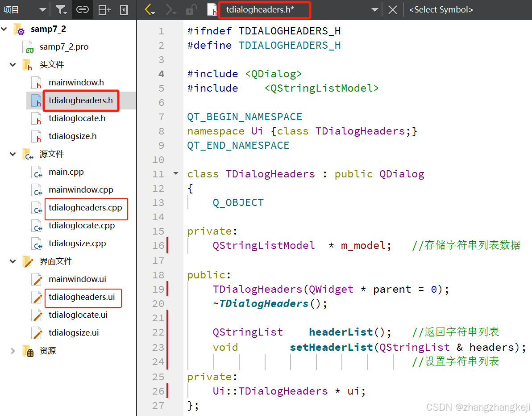Select the 源文件 folder label
The height and width of the screenshot is (416, 532).
pyautogui.click(x=52, y=154)
